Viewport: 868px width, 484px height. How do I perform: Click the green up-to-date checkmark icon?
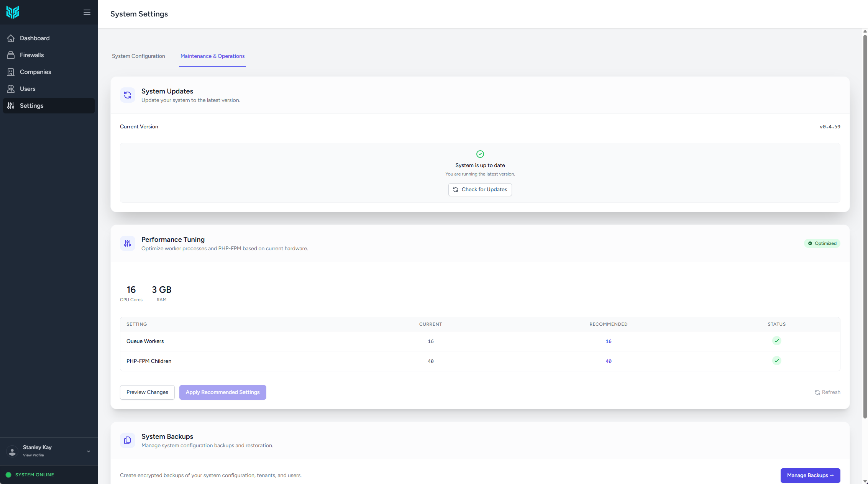tap(480, 154)
